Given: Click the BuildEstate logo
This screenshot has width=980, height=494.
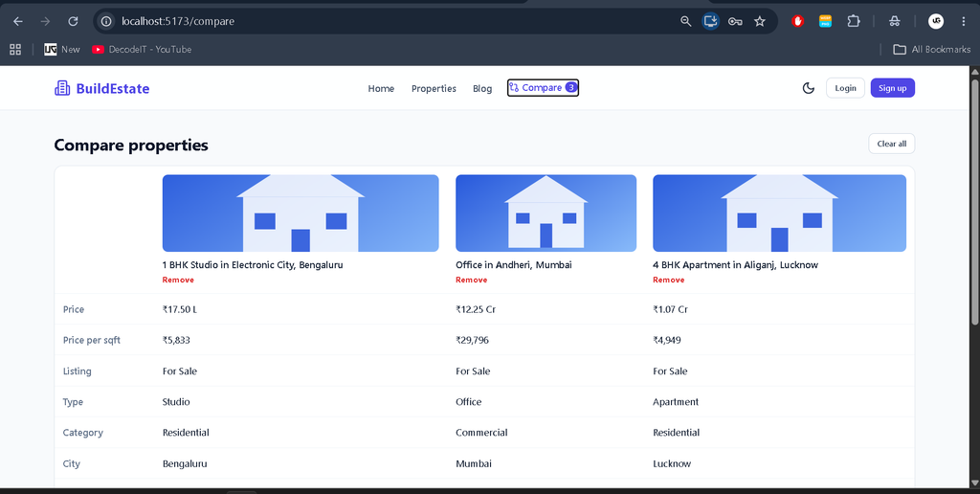Looking at the screenshot, I should (101, 88).
